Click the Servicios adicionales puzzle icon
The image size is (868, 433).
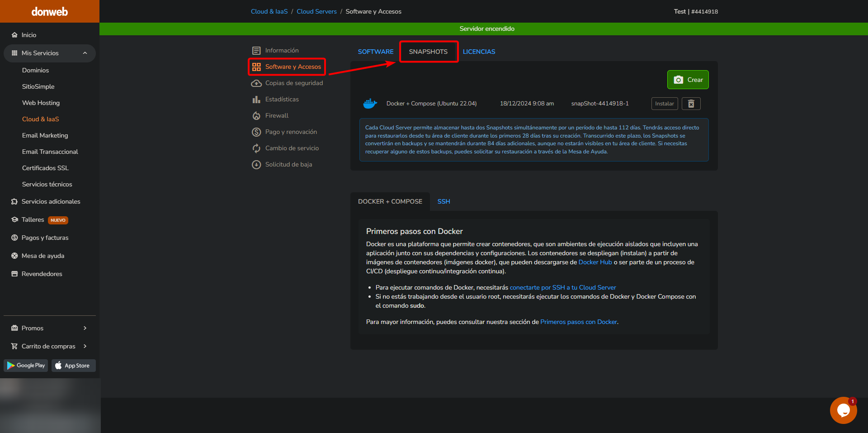click(x=14, y=201)
